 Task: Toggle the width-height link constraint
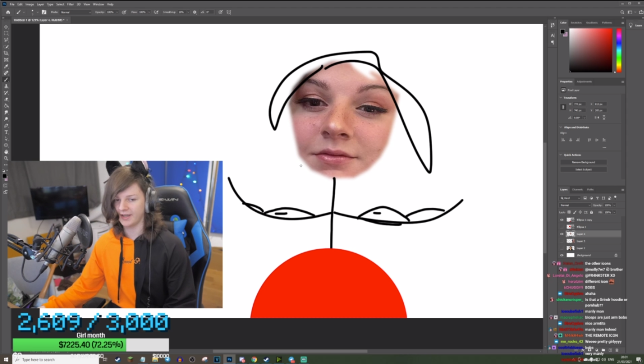[563, 107]
